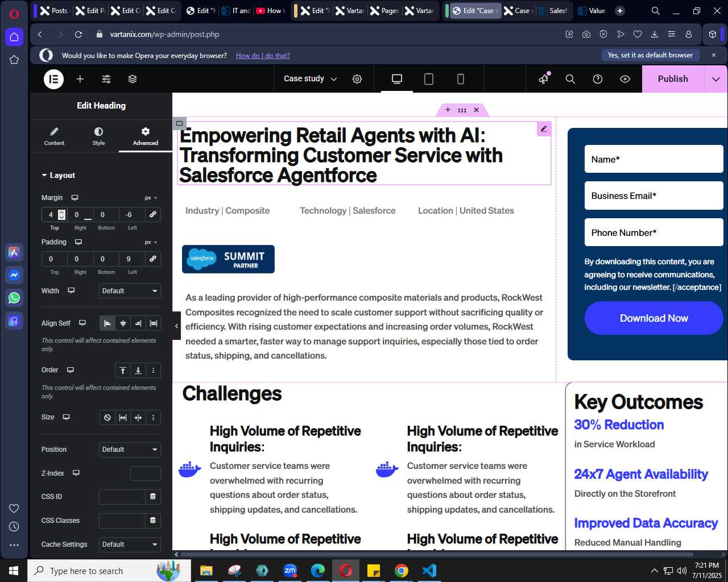
Task: Open CSS Classes dynamic tags icon
Action: [152, 521]
